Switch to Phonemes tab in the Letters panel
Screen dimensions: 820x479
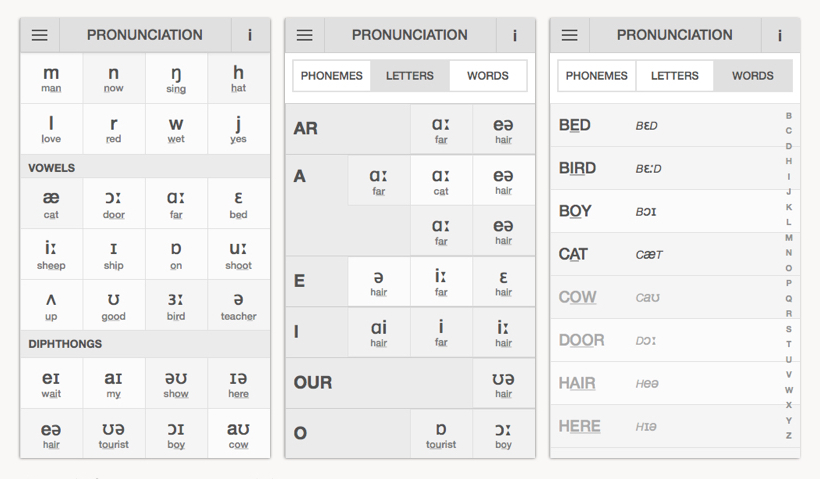point(332,76)
